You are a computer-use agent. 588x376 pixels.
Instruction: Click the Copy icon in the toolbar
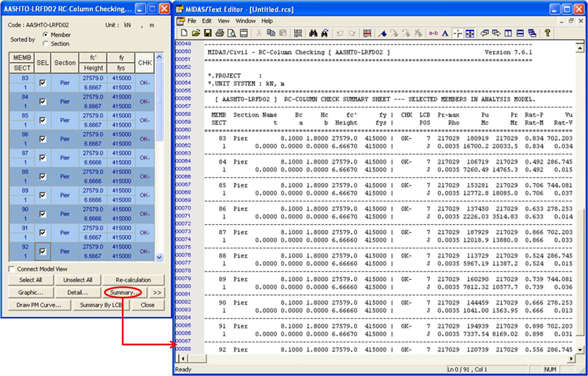click(271, 33)
